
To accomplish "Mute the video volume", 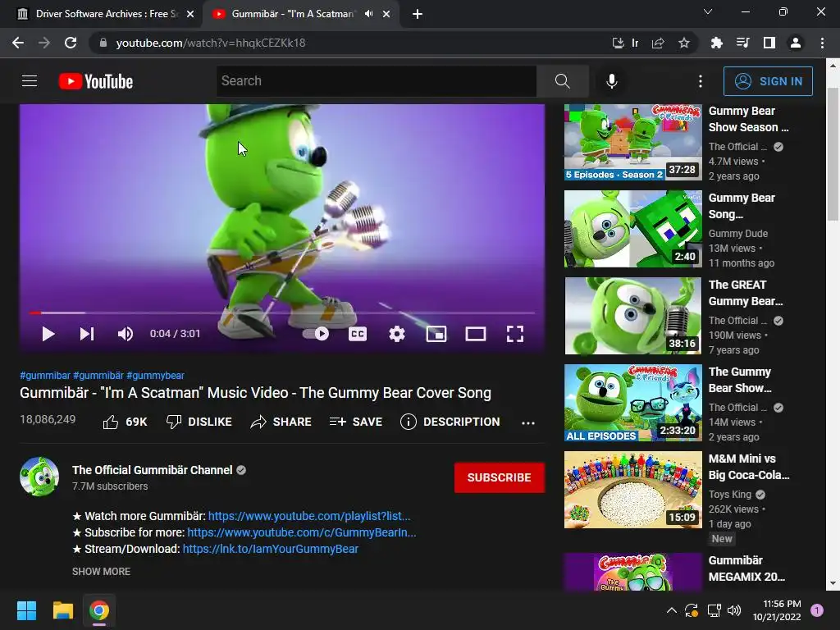I will (x=126, y=334).
